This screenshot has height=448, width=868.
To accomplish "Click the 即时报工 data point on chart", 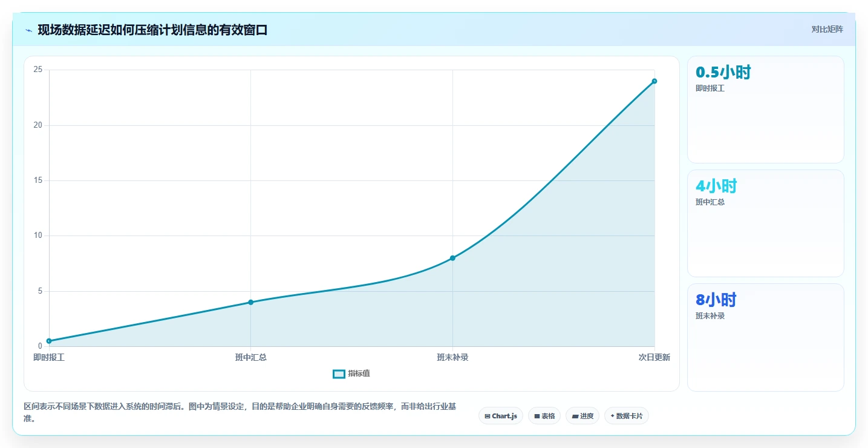I will pyautogui.click(x=49, y=341).
